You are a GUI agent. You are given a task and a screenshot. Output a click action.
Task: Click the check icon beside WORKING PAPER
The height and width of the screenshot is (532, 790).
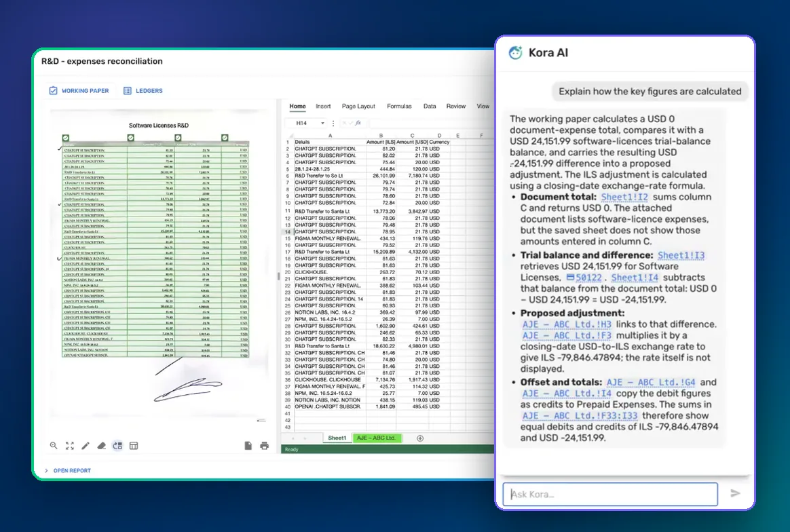tap(53, 91)
